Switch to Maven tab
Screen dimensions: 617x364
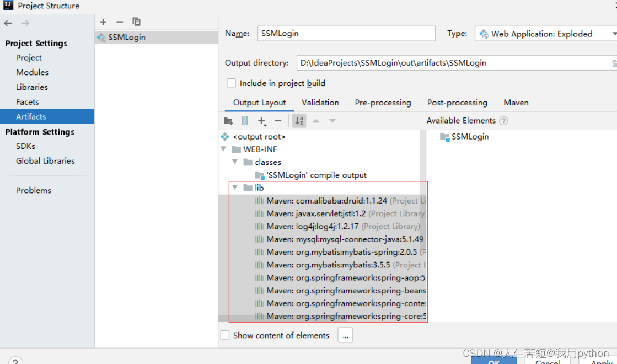click(x=516, y=103)
